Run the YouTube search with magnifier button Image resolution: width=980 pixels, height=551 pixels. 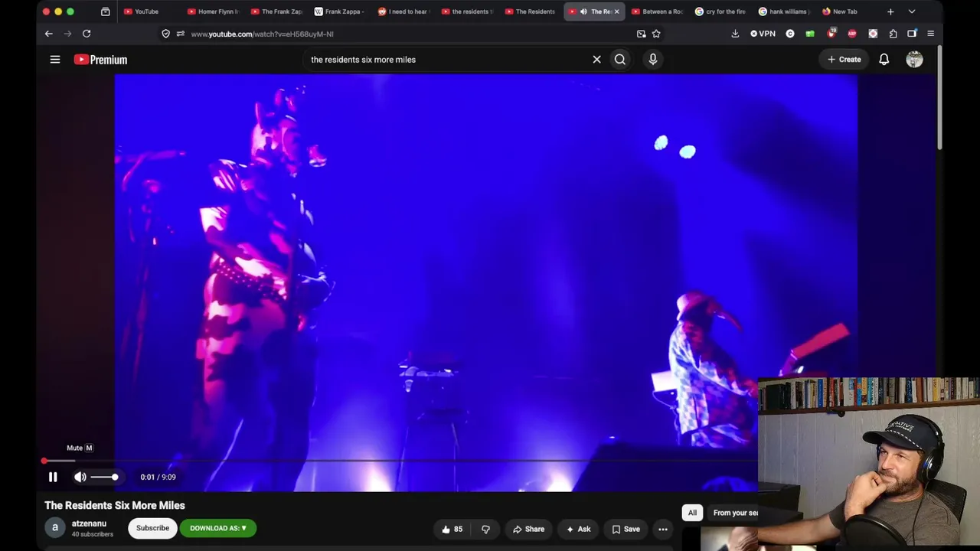pos(620,59)
